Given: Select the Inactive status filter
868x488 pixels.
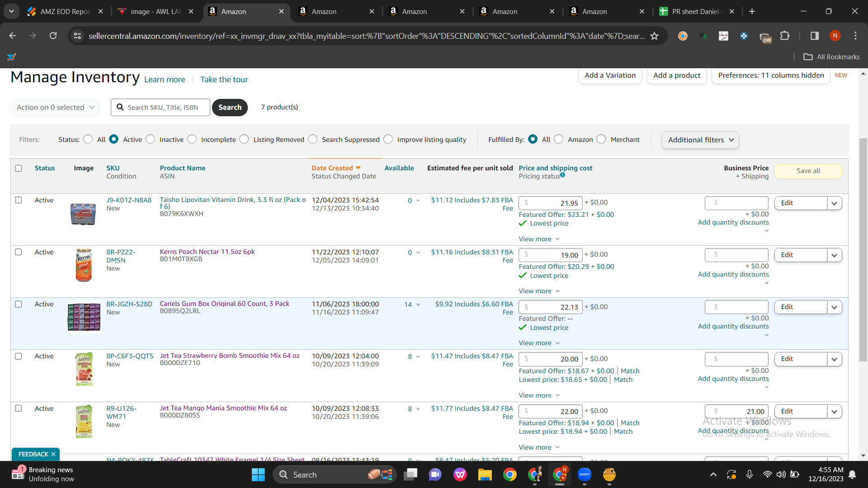Looking at the screenshot, I should 151,139.
